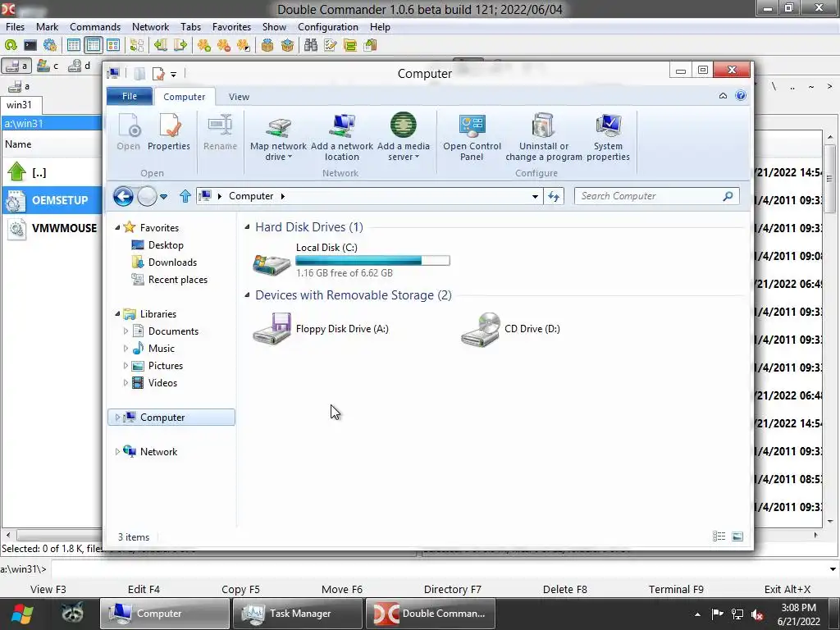Open the multi-rename tool icon
Image resolution: width=840 pixels, height=630 pixels.
point(331,45)
